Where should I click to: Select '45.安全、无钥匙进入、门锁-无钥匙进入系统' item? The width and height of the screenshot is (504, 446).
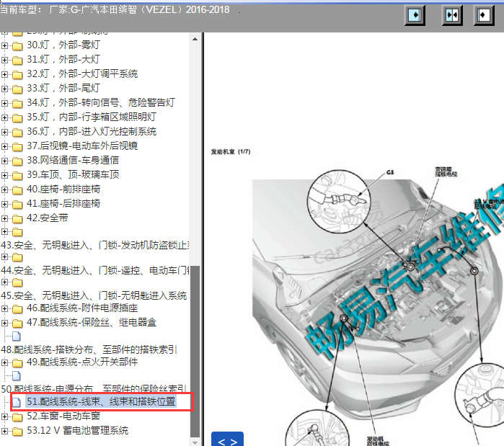(94, 295)
